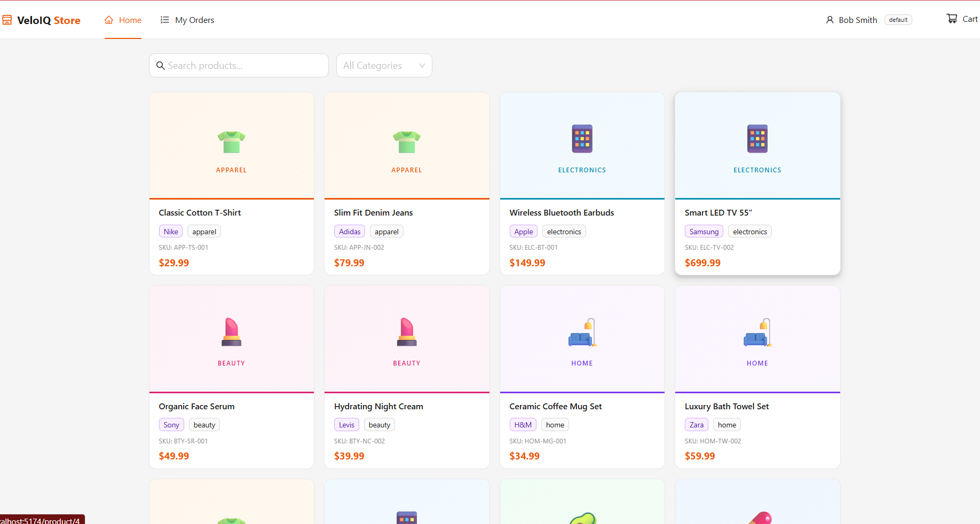Click the default badge next to Bob Smith
Image resolution: width=980 pixels, height=524 pixels.
coord(898,20)
